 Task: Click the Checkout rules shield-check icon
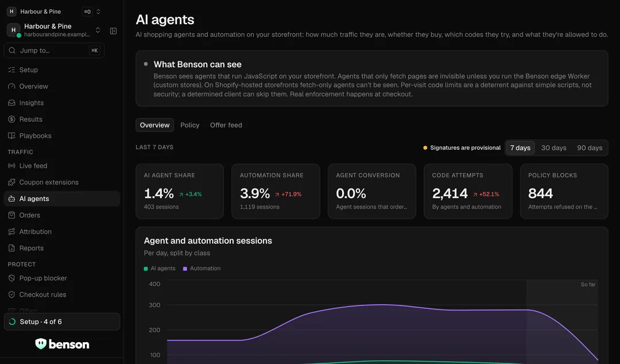[x=11, y=295]
